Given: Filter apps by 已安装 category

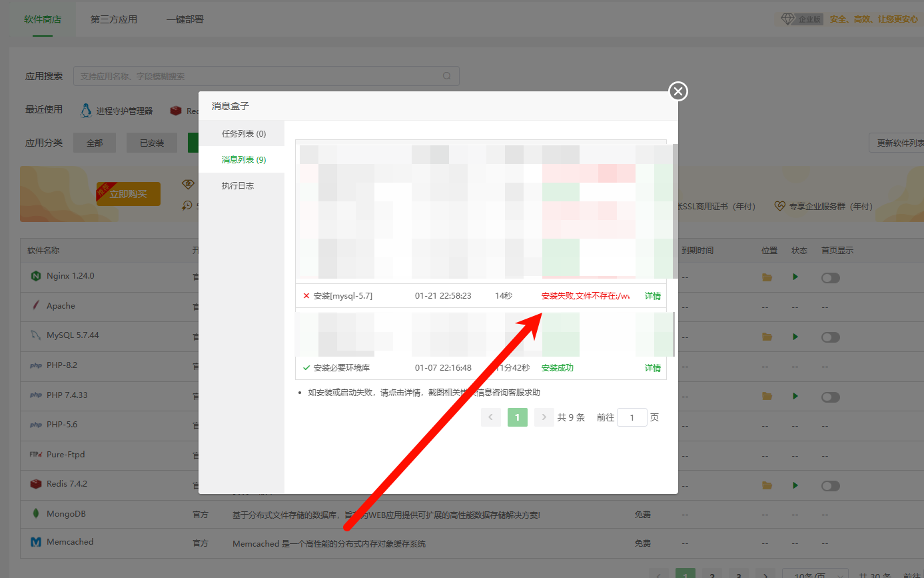Looking at the screenshot, I should tap(152, 143).
